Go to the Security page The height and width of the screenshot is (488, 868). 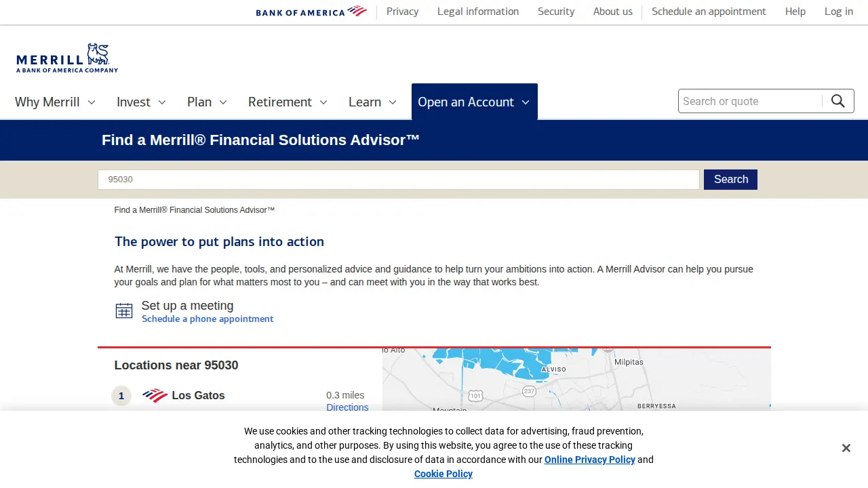pyautogui.click(x=556, y=12)
